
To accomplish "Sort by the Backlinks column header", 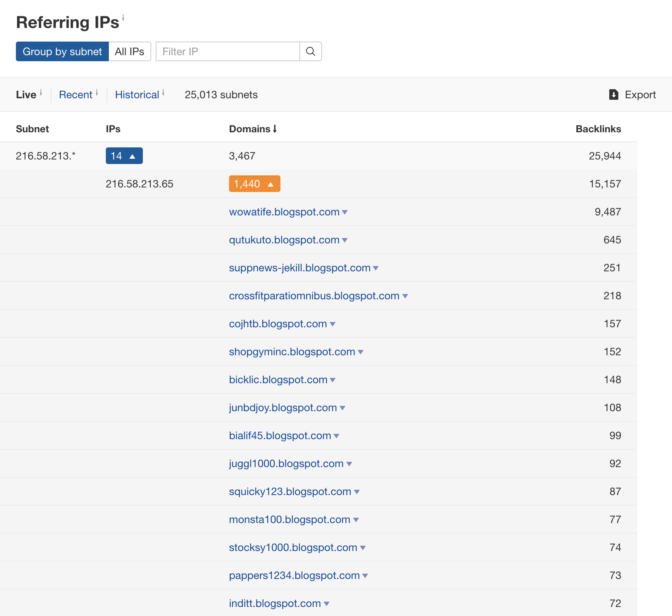I will click(598, 129).
